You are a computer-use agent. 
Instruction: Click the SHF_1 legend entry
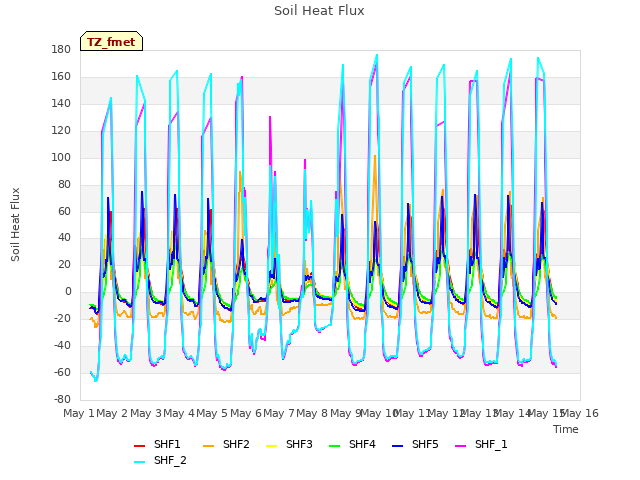[x=481, y=444]
